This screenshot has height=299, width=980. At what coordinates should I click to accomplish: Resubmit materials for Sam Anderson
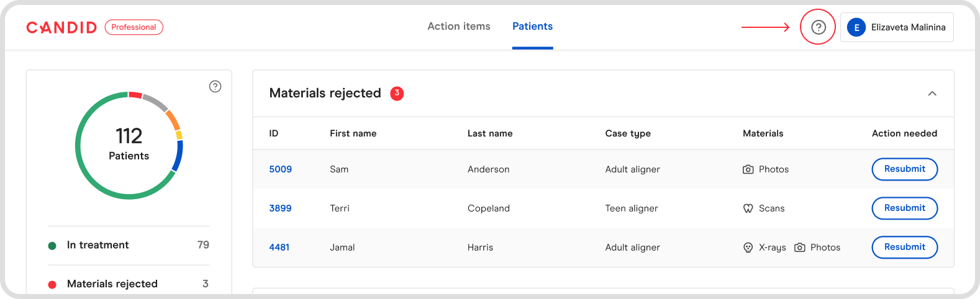tap(904, 169)
